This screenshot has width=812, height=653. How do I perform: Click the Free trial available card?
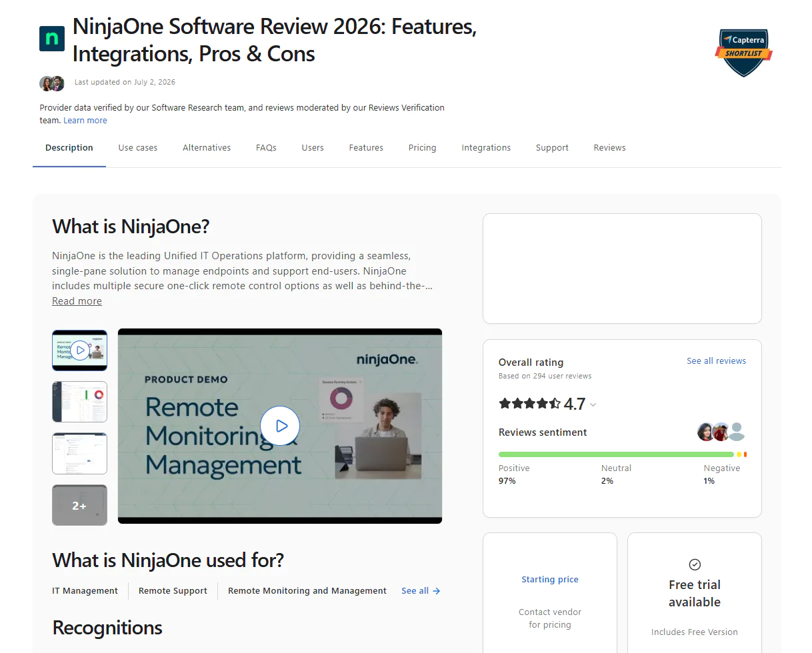pyautogui.click(x=695, y=593)
